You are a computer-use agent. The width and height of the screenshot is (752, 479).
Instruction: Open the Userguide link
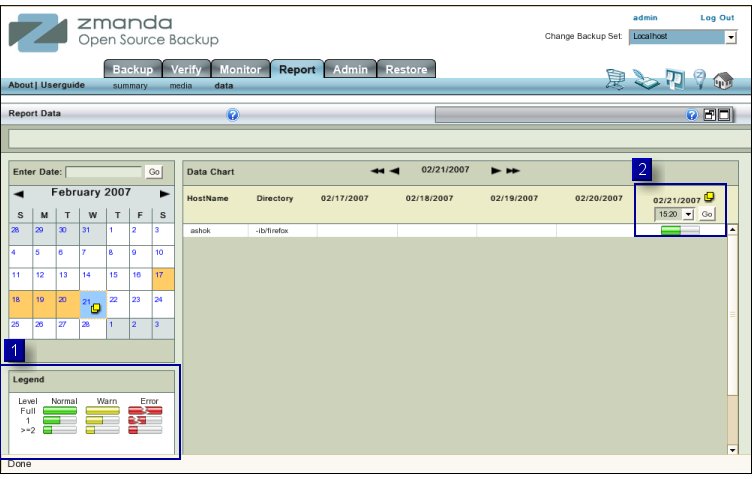[63, 85]
